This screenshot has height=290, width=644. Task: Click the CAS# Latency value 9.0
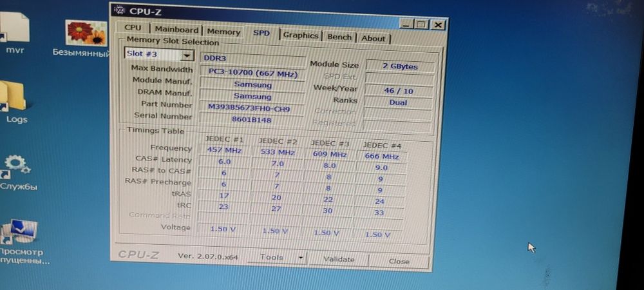[x=381, y=168]
